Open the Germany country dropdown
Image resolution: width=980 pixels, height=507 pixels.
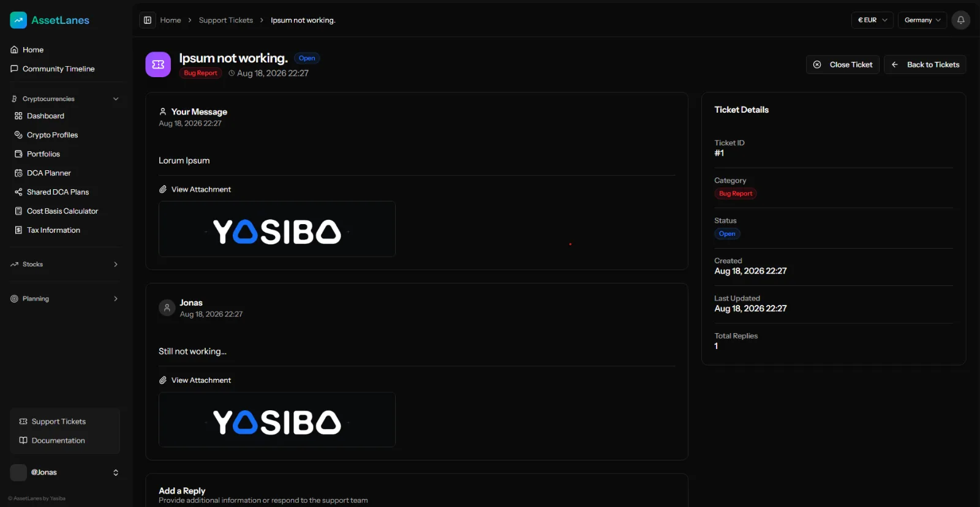pyautogui.click(x=922, y=20)
